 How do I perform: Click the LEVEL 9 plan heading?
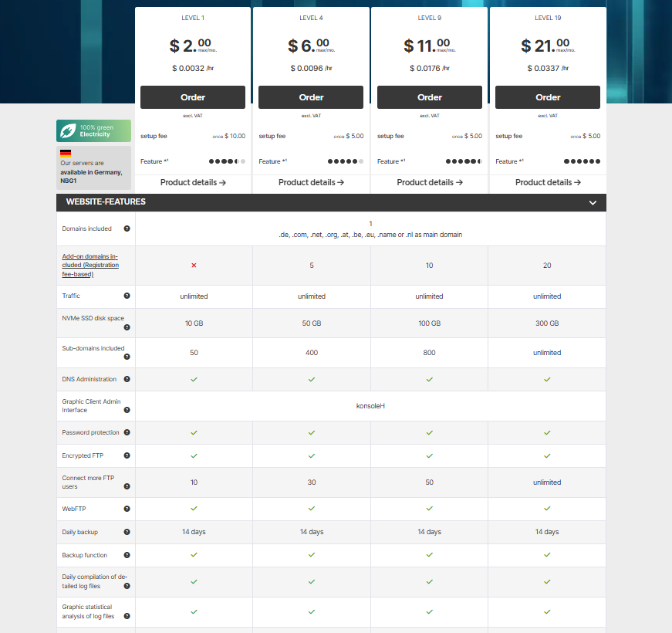tap(430, 18)
